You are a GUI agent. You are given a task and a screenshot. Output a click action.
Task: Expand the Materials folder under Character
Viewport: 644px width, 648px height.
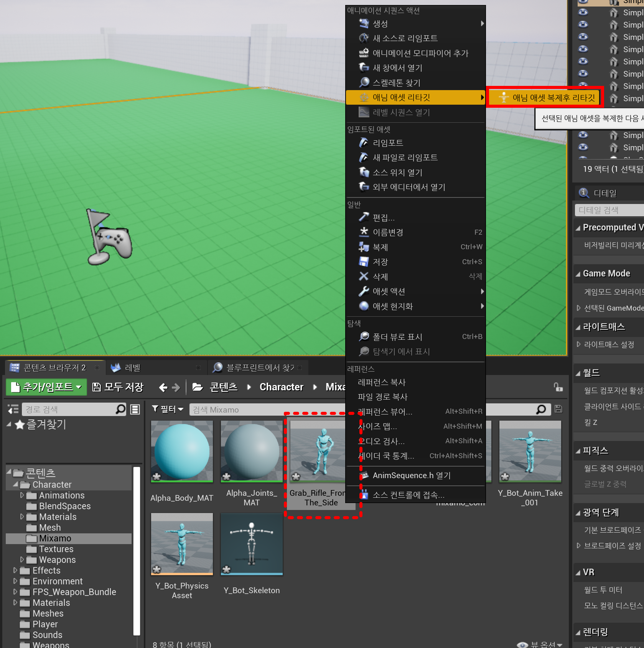click(22, 517)
